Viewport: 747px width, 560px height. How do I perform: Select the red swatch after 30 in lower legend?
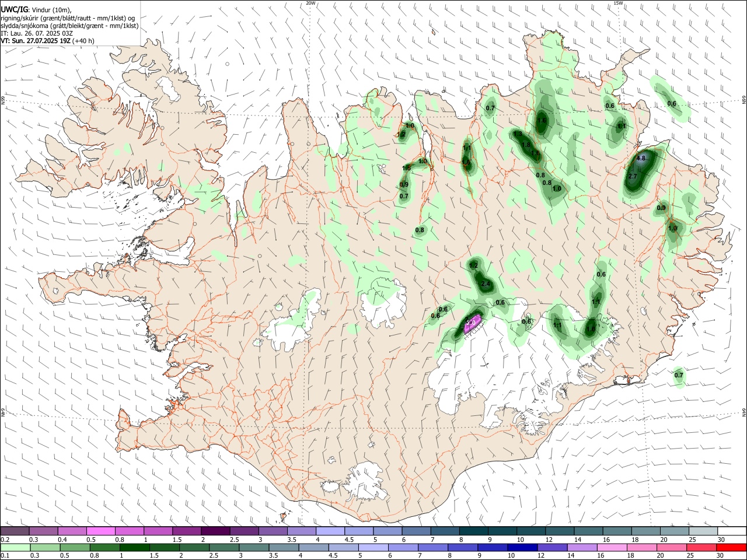pyautogui.click(x=731, y=547)
